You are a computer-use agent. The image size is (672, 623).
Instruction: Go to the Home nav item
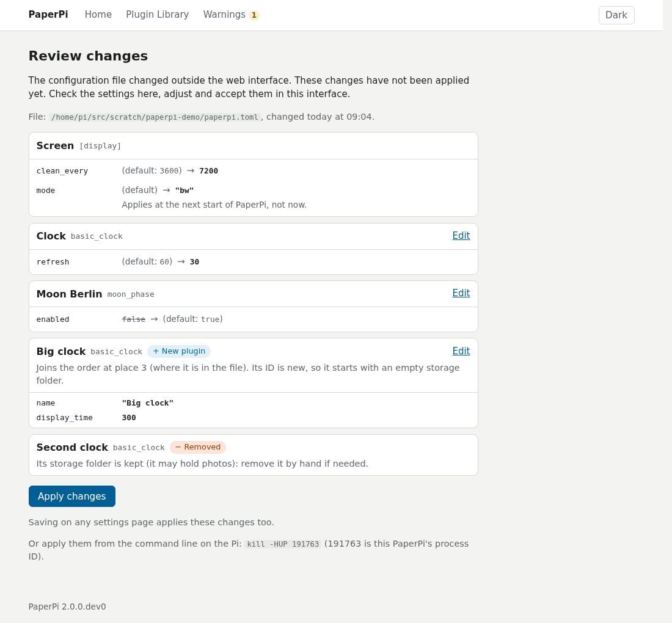pyautogui.click(x=98, y=15)
